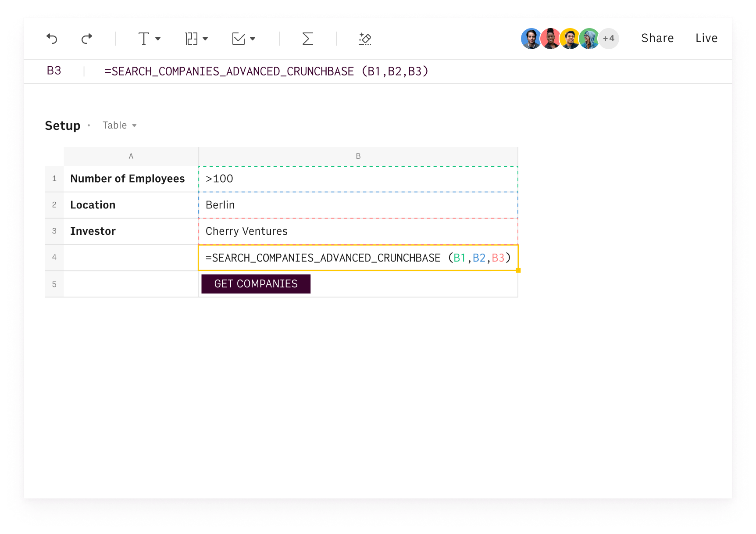756x534 pixels.
Task: Select row 5 header
Action: click(54, 284)
